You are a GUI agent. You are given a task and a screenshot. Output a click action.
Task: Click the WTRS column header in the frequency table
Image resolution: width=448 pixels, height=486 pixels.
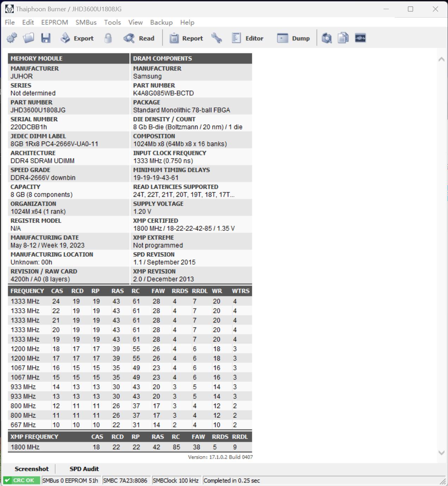[241, 291]
